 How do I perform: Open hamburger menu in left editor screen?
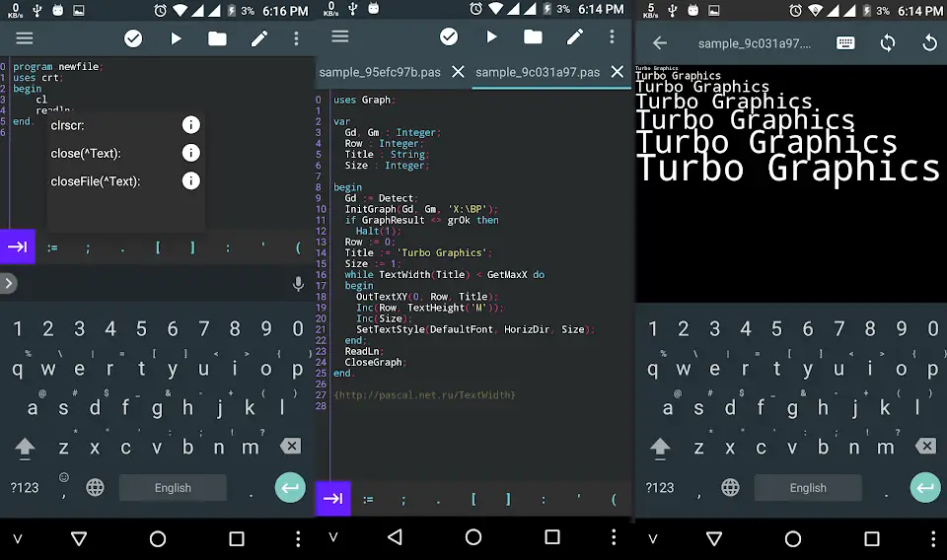[x=24, y=38]
